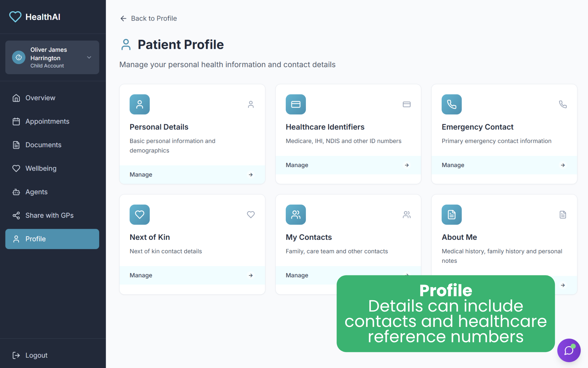Open Manage arrow for Next of Kin
The width and height of the screenshot is (588, 368).
251,275
